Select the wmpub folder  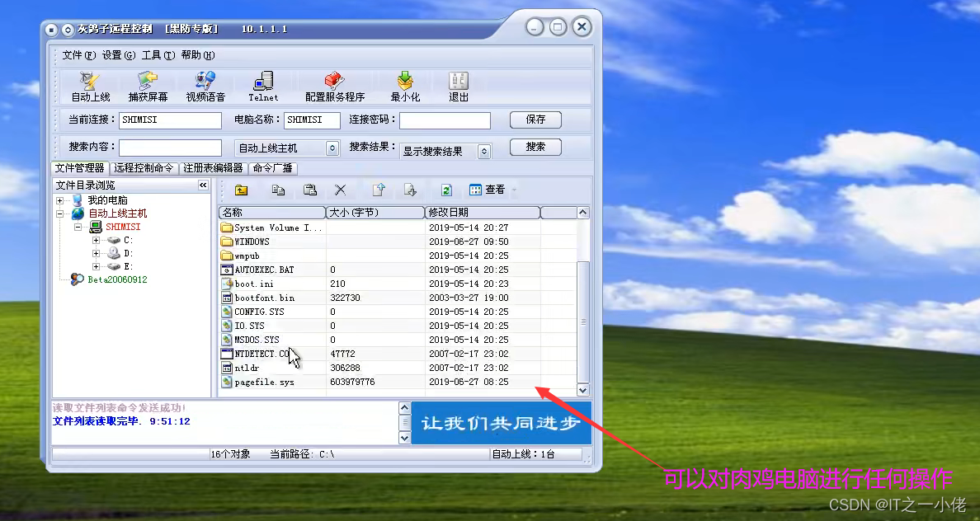click(241, 256)
